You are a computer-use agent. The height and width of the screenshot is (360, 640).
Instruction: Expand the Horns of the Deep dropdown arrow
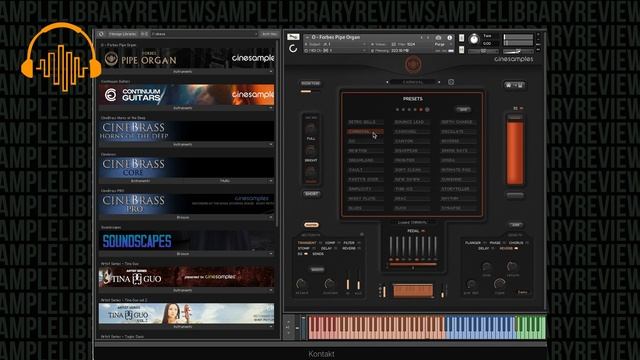point(271,144)
